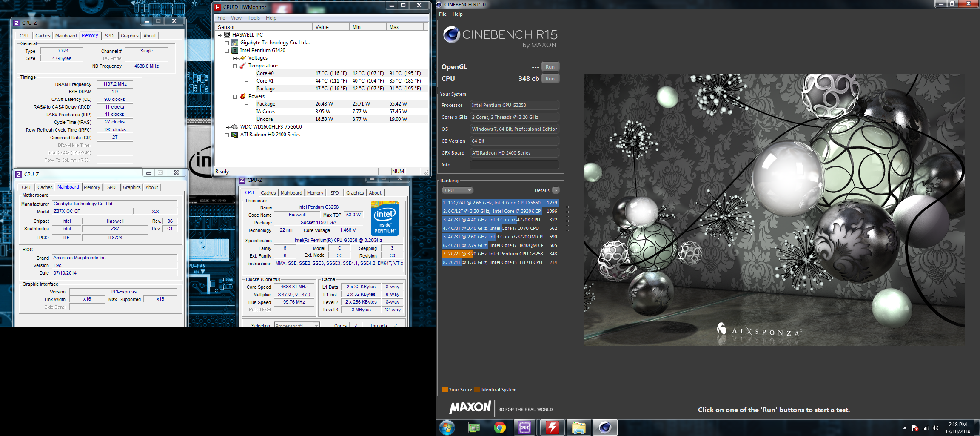The width and height of the screenshot is (980, 436).
Task: Select ranking entry Intel Xeon CPU X5650
Action: tap(500, 203)
